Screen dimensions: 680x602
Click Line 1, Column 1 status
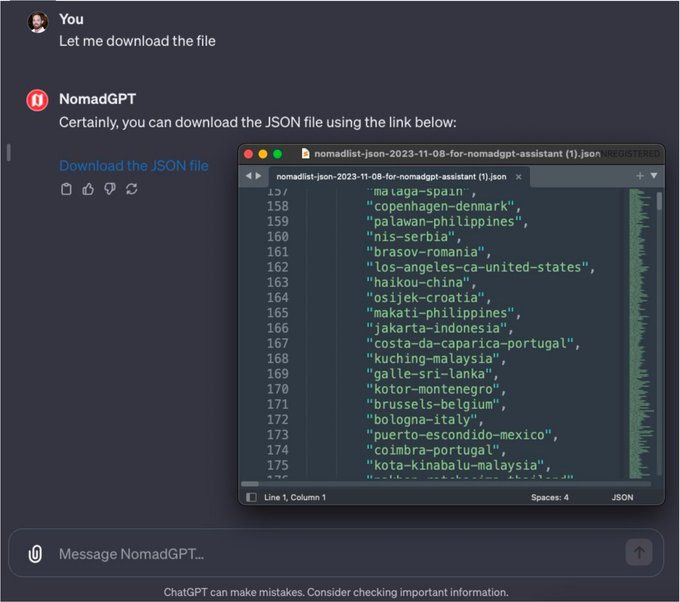(295, 497)
